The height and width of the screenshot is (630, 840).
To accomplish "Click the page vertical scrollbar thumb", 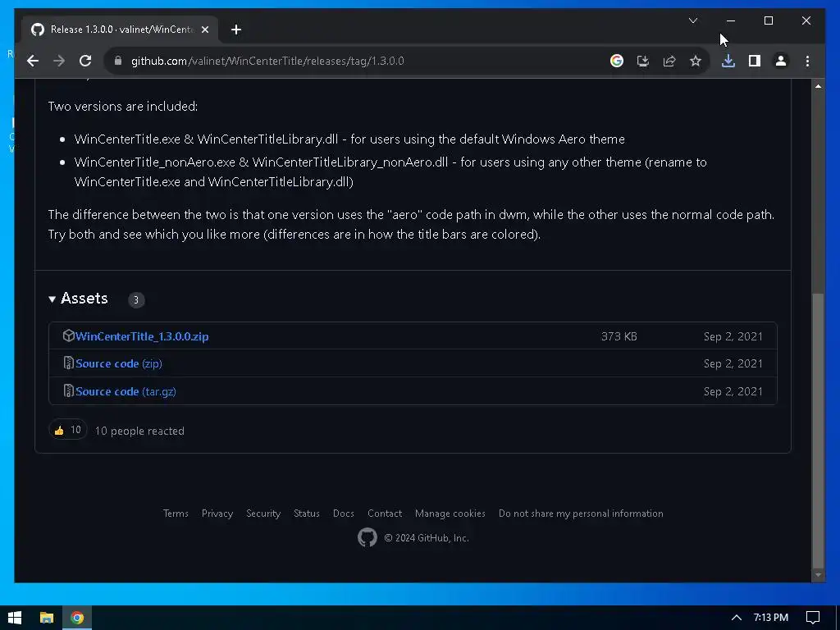I will [818, 430].
